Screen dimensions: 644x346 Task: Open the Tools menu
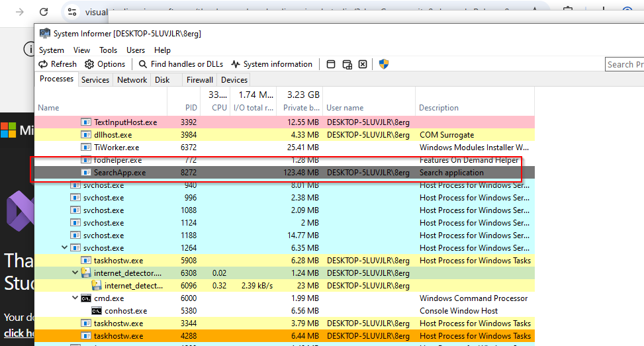pos(108,50)
